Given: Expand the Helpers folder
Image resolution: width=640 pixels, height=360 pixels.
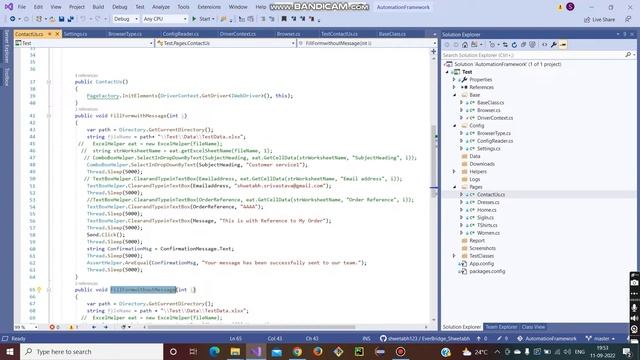Looking at the screenshot, I should coord(454,171).
